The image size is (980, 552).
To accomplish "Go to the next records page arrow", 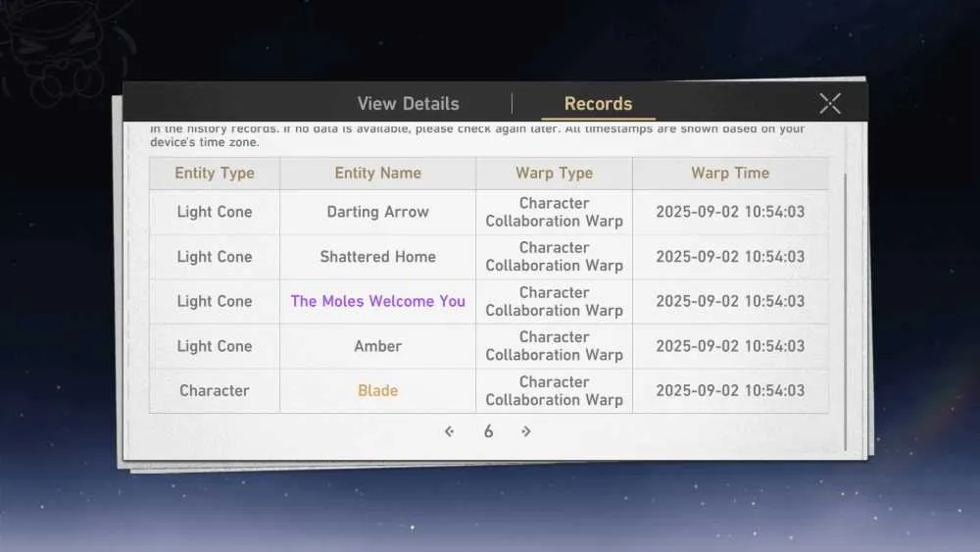I will click(526, 431).
